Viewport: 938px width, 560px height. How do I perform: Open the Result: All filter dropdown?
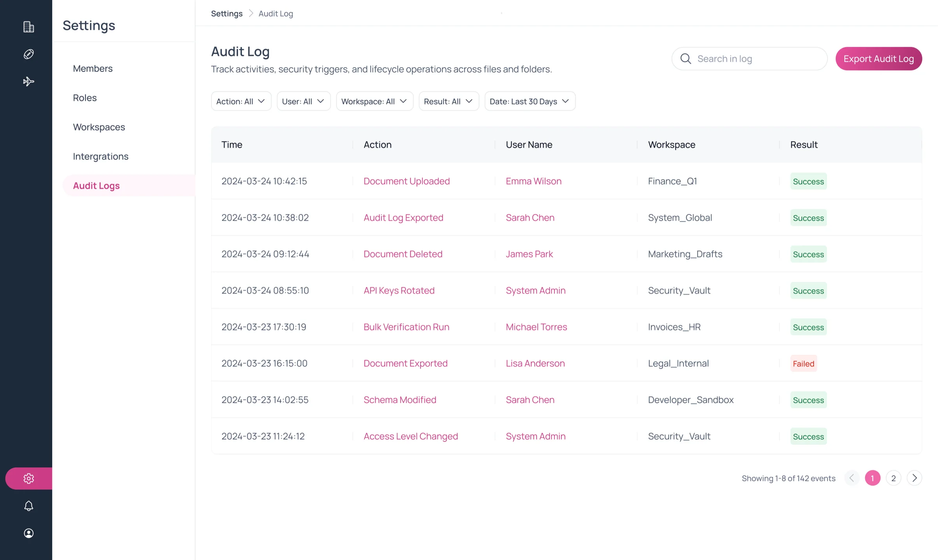[449, 101]
